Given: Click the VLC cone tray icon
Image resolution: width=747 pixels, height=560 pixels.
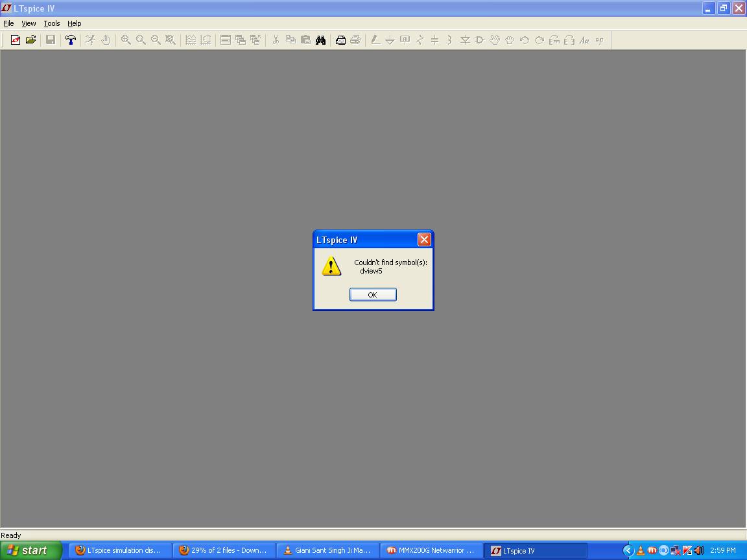Looking at the screenshot, I should pyautogui.click(x=641, y=551).
